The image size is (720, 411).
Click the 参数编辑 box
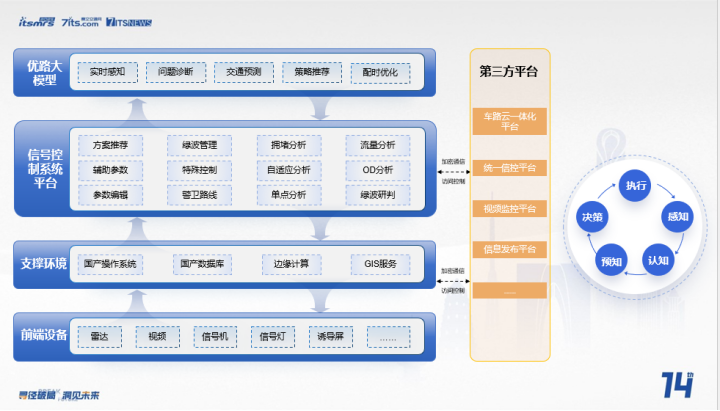tap(110, 195)
